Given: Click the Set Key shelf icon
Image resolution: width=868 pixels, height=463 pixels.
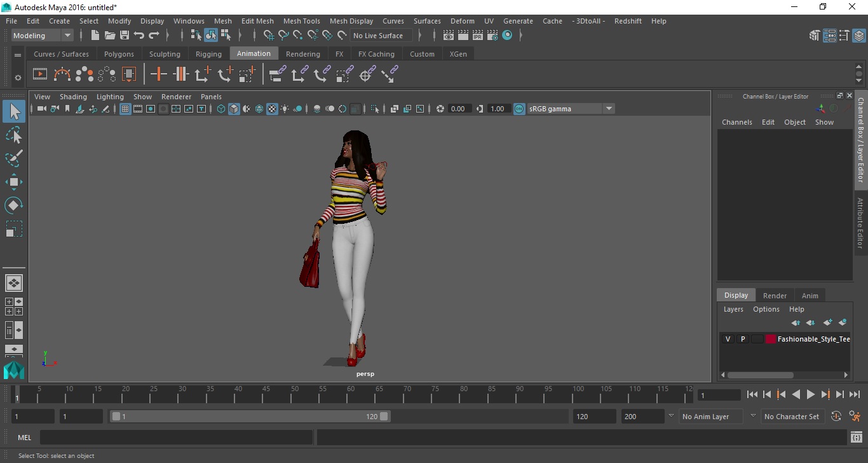Looking at the screenshot, I should click(x=158, y=74).
